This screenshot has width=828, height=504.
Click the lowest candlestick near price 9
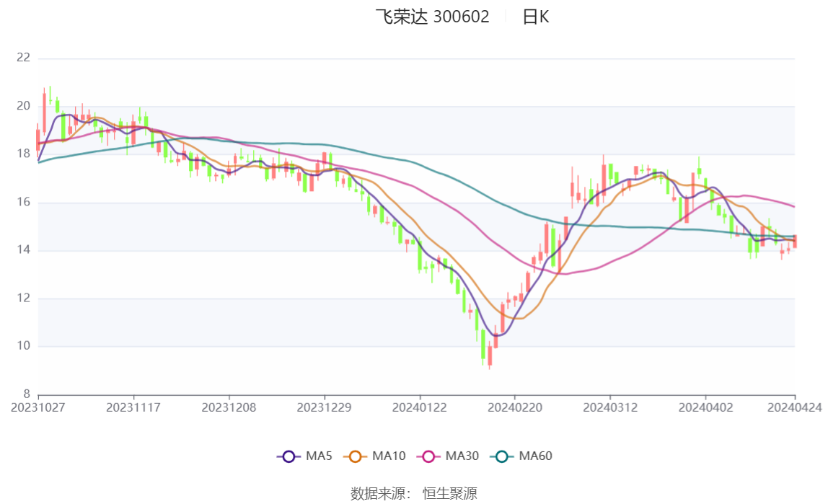pos(489,355)
